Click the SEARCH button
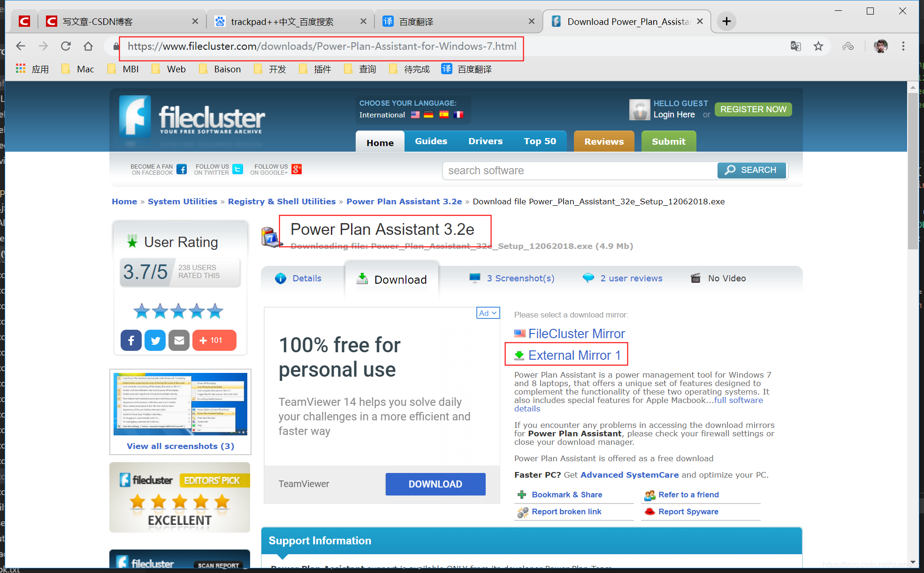The width and height of the screenshot is (924, 573). (751, 170)
